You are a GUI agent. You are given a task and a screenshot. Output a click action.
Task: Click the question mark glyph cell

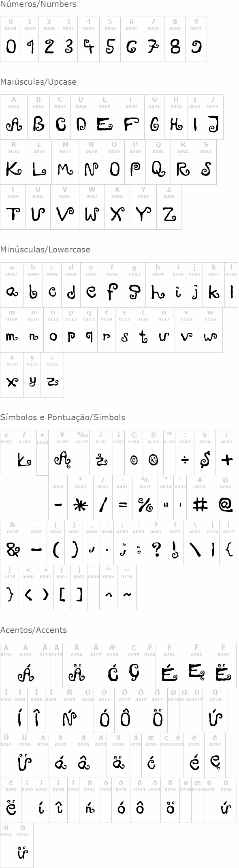tap(156, 543)
